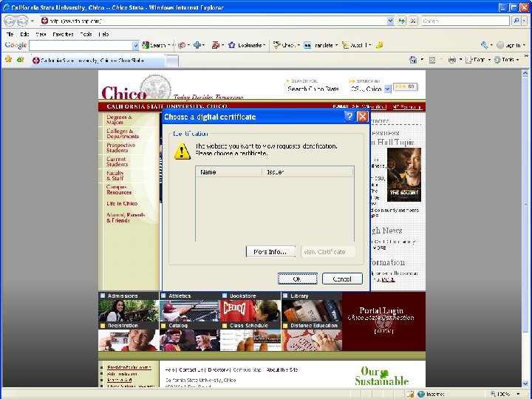Open the Print button dropdown arrow
532x399 pixels.
point(461,60)
